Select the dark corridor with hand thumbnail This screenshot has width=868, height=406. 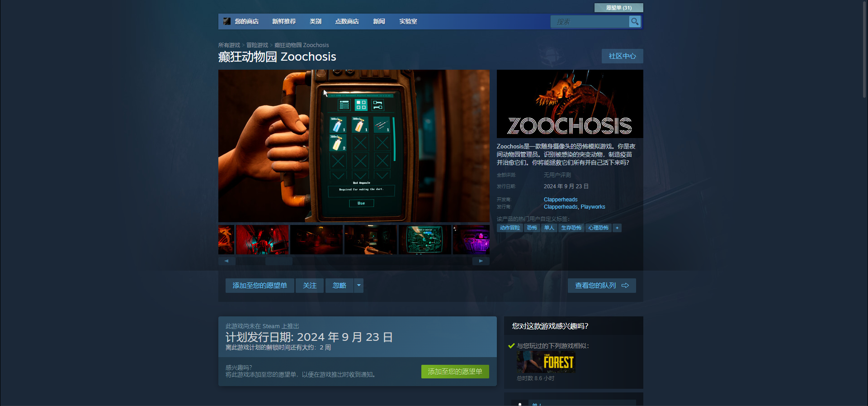[x=371, y=239]
